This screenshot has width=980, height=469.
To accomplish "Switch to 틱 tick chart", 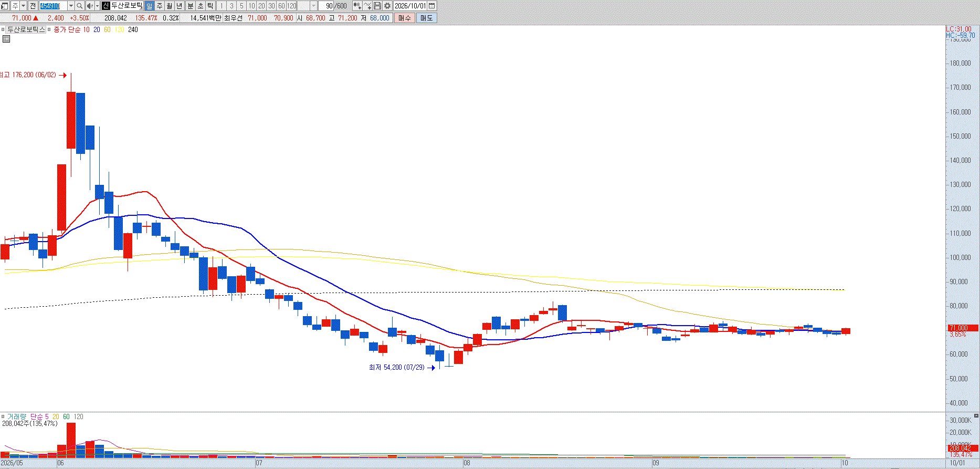I will [210, 6].
